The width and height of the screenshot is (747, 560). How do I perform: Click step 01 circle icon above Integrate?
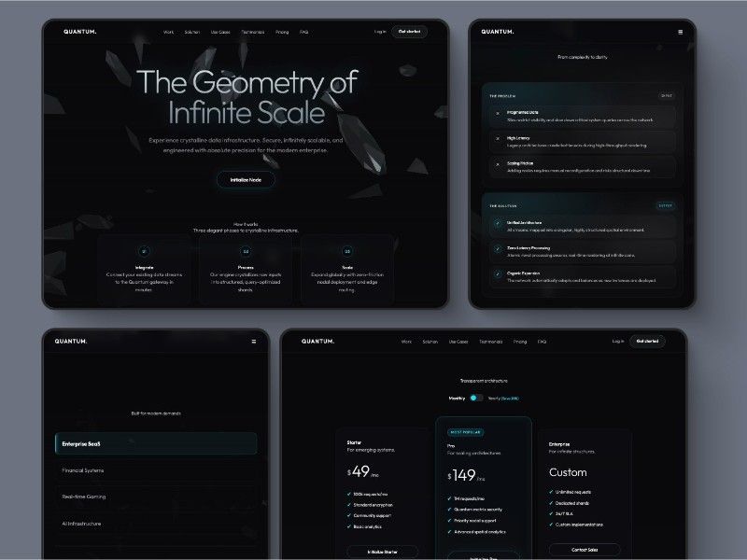click(145, 251)
